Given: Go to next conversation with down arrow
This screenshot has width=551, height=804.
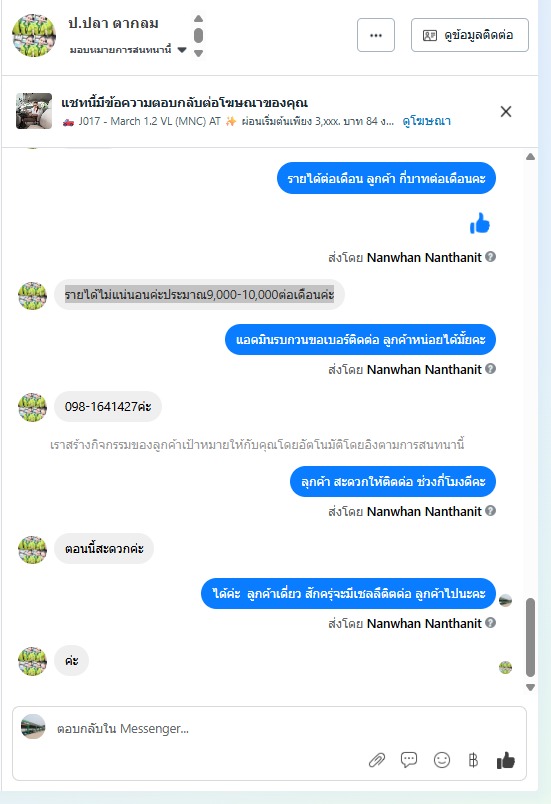Looking at the screenshot, I should pyautogui.click(x=199, y=53).
